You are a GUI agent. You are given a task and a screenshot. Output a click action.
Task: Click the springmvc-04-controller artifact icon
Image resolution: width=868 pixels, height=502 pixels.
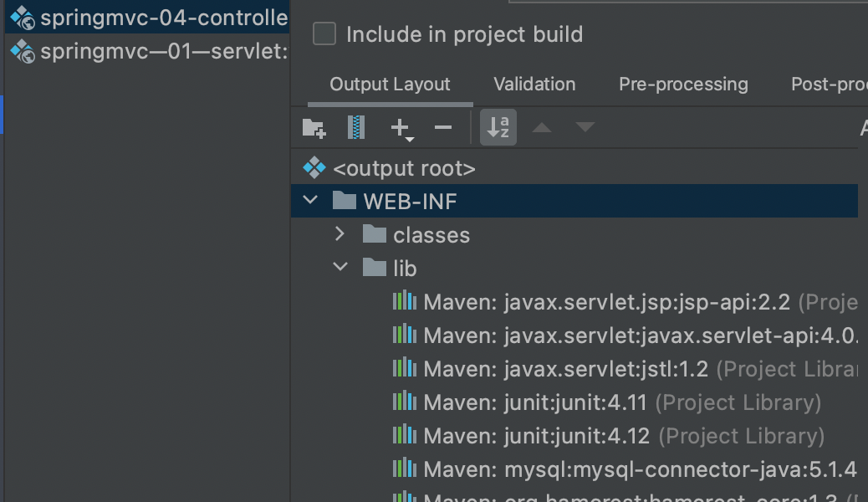(x=21, y=15)
